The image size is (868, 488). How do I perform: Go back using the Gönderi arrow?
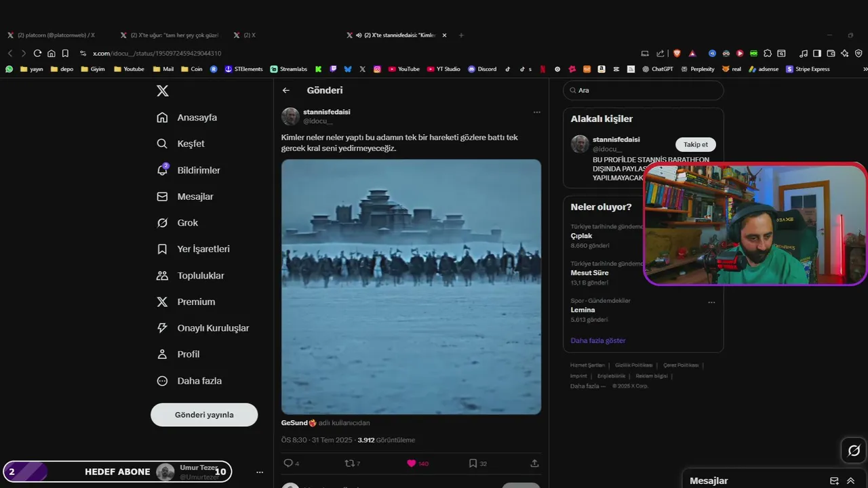tap(286, 90)
